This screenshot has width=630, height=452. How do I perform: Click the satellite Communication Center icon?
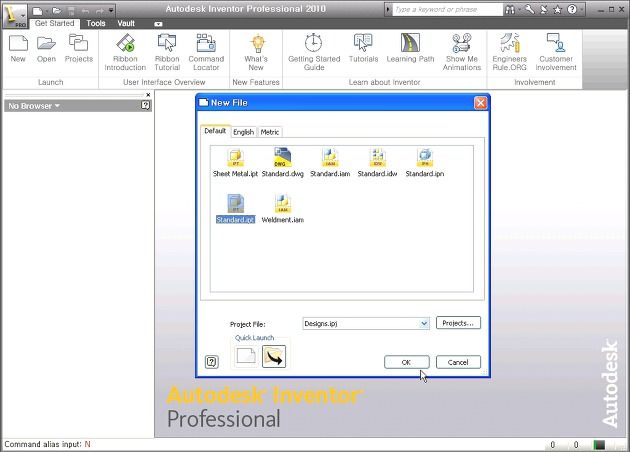point(544,10)
